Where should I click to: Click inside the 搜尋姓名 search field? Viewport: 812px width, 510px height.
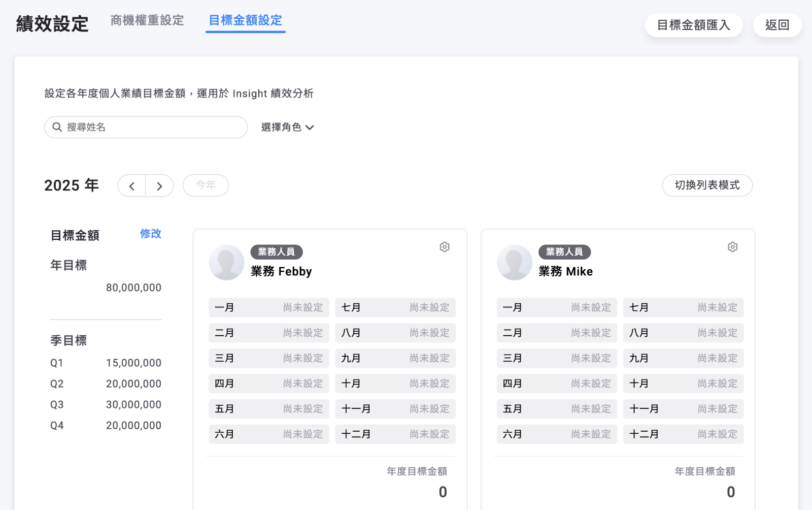click(146, 127)
